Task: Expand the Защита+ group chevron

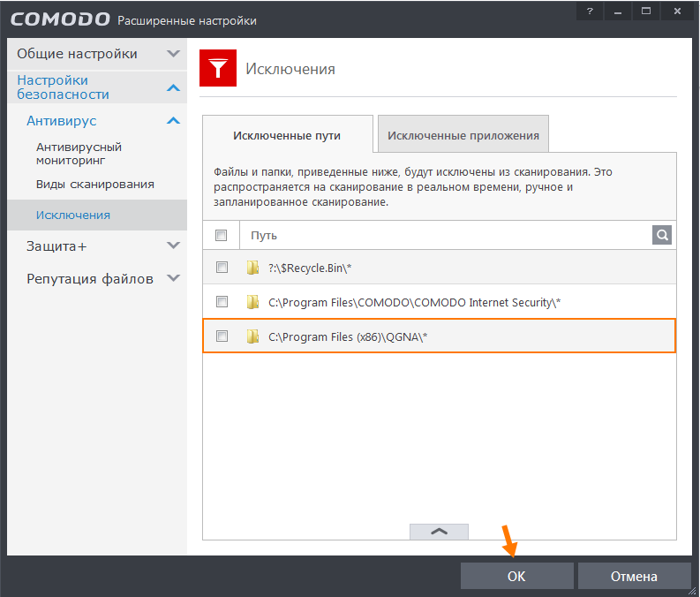Action: point(173,246)
